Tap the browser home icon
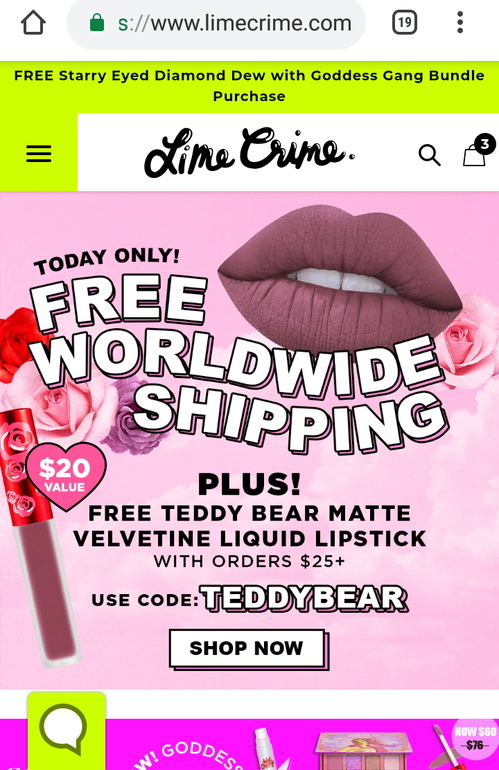The image size is (499, 770). (x=33, y=23)
